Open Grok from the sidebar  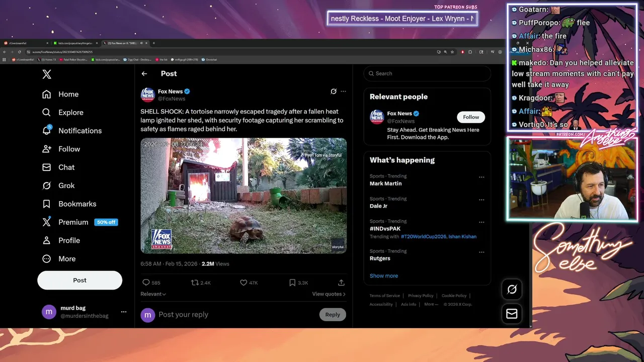click(x=58, y=186)
